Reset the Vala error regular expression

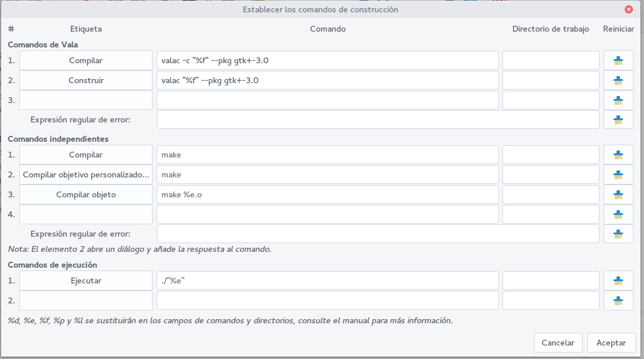point(618,119)
